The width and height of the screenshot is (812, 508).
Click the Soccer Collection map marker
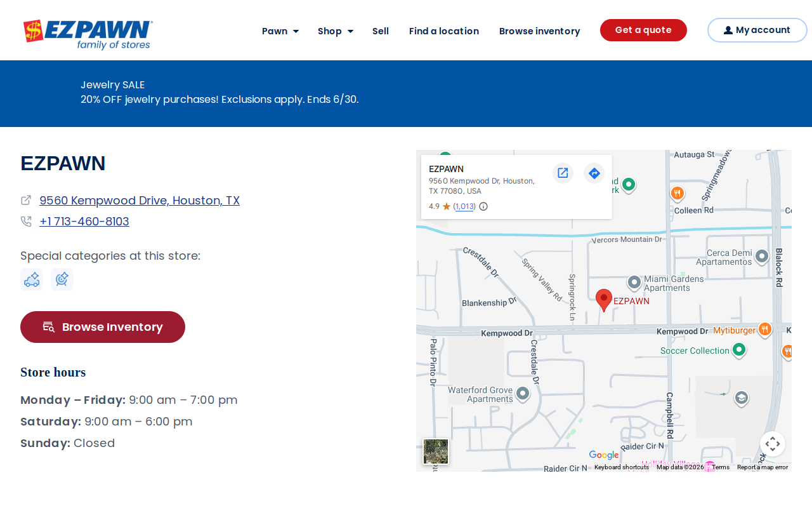[738, 350]
